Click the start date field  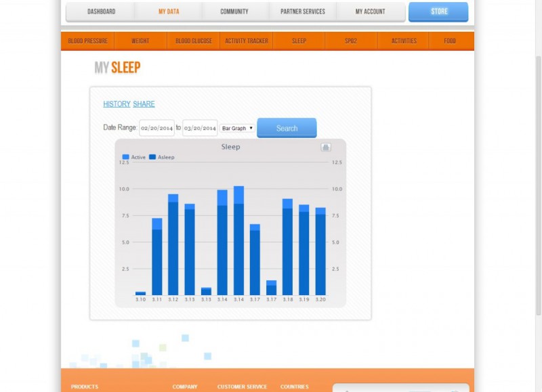coord(157,128)
